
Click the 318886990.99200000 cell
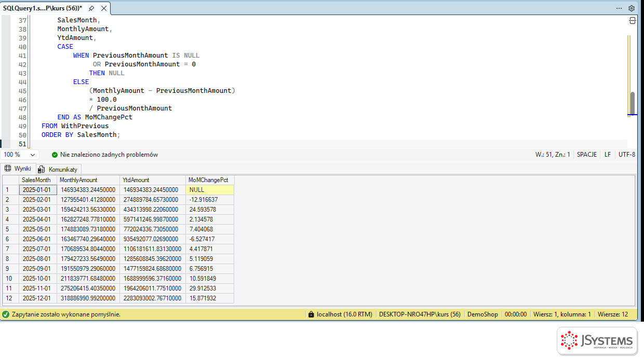point(88,298)
